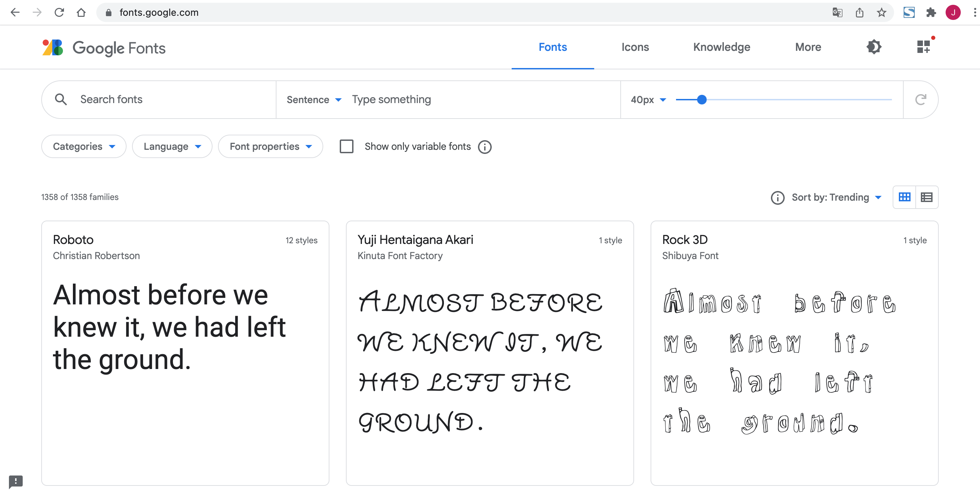980x492 pixels.
Task: Go back using browser back arrow
Action: [x=15, y=13]
